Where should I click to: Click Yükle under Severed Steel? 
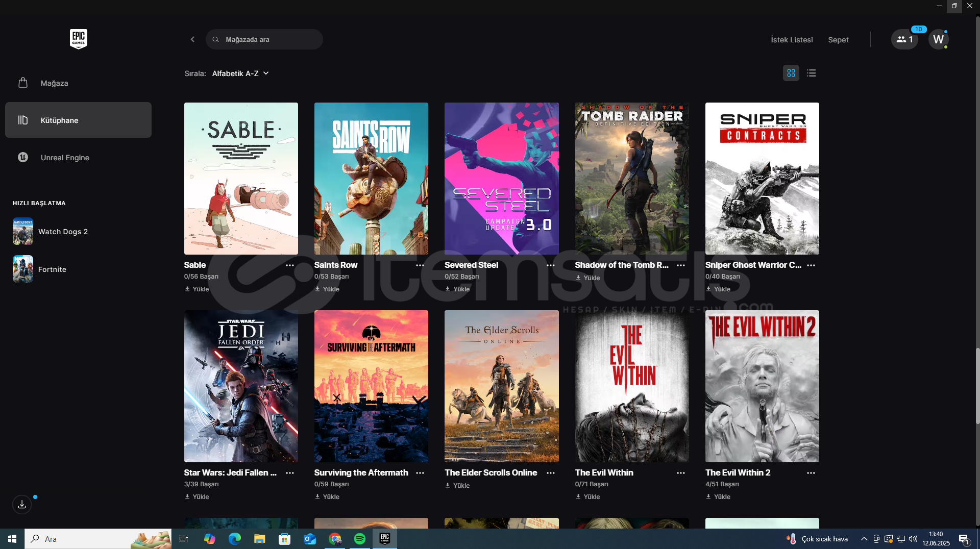tap(457, 289)
